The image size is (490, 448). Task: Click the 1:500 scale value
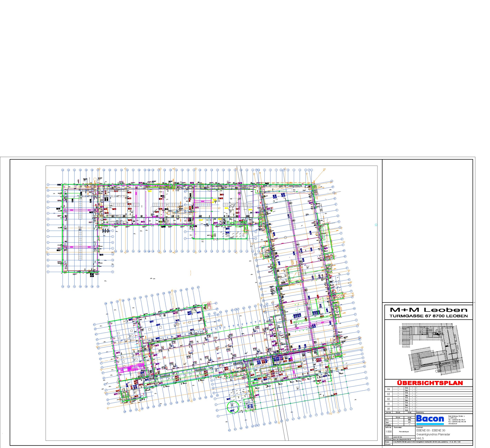point(389,432)
